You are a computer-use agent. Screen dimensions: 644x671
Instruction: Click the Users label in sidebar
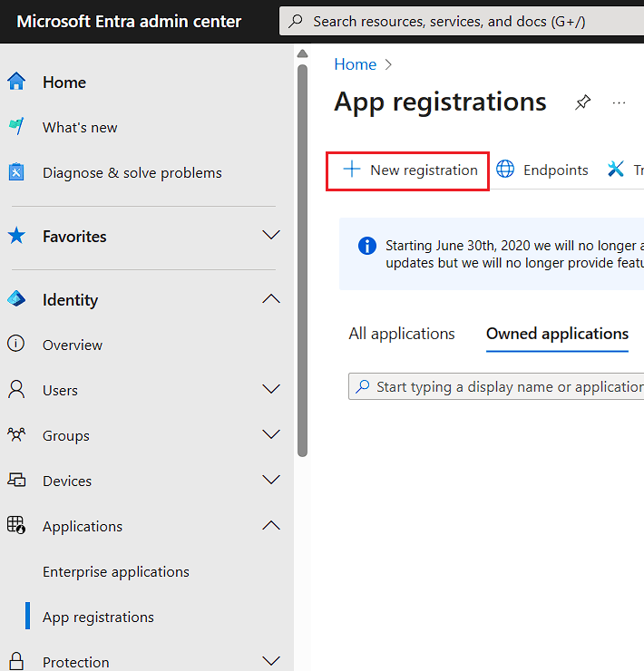(x=60, y=391)
